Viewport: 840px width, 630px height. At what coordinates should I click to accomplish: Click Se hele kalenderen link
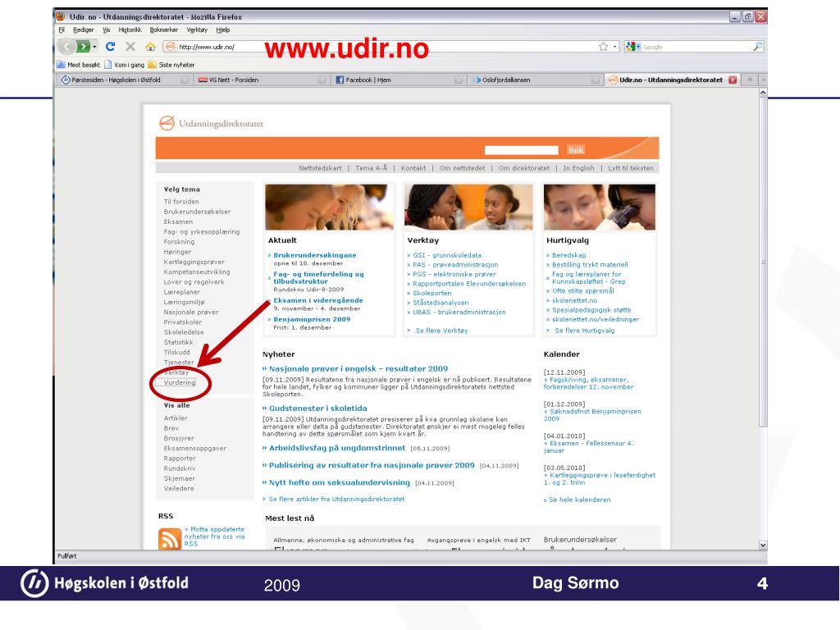click(x=579, y=500)
